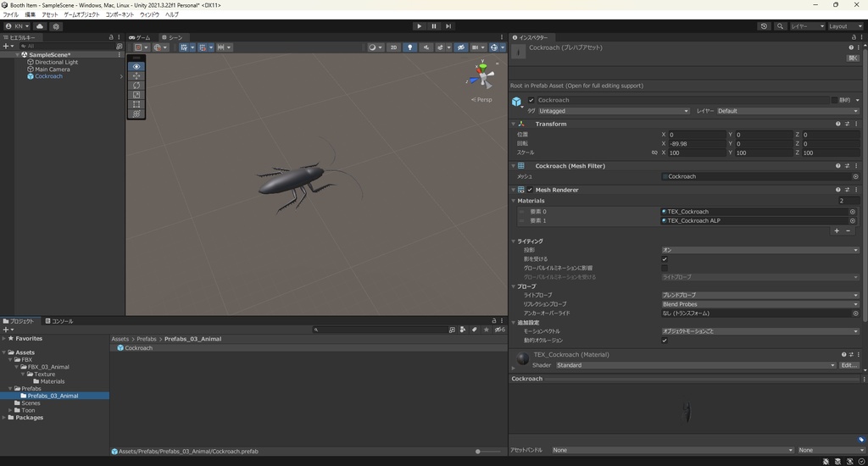Select the Move tool in scene overlay
The height and width of the screenshot is (466, 868).
136,76
